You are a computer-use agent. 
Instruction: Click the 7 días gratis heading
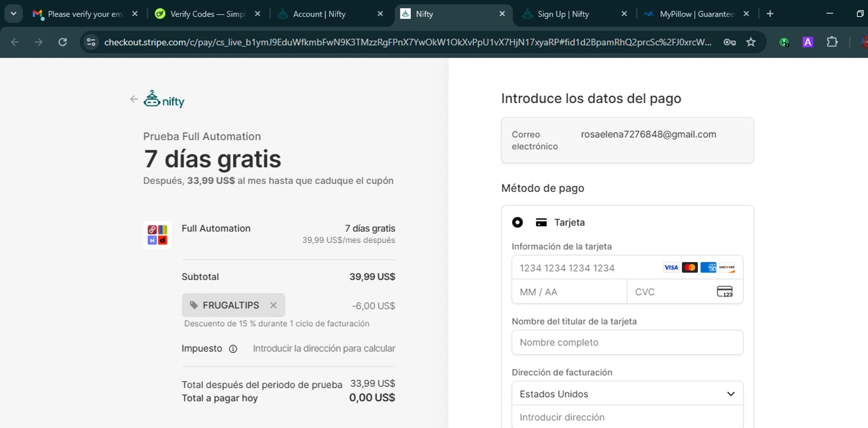tap(212, 159)
